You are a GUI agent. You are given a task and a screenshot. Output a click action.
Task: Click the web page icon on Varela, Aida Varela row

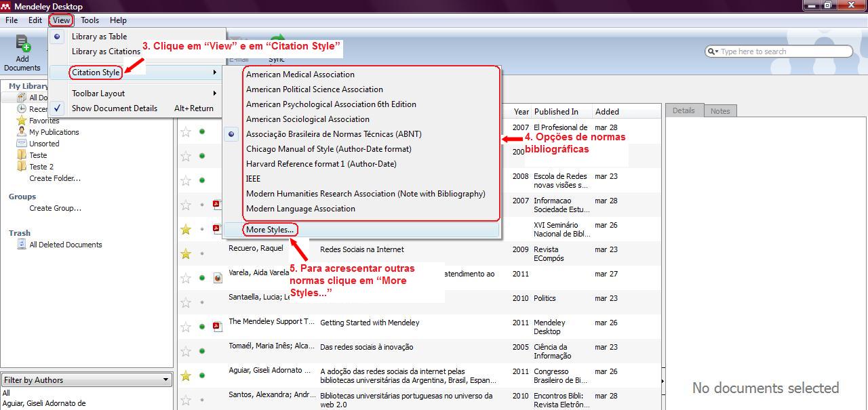coord(218,278)
